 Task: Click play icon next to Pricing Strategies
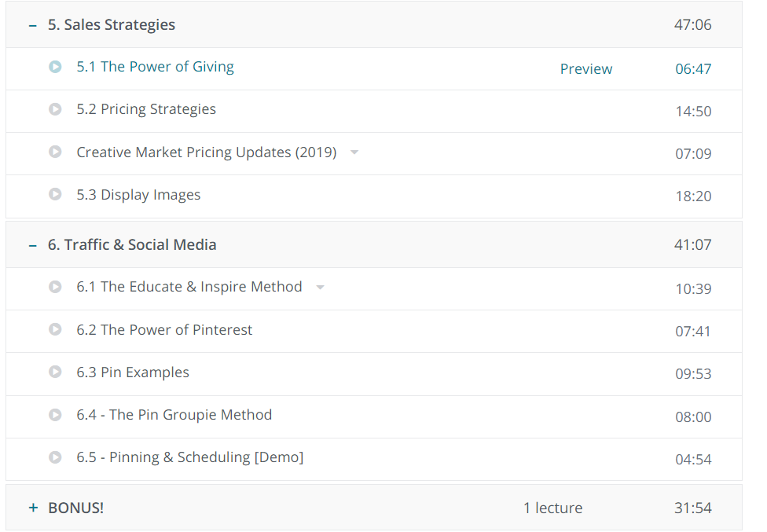pyautogui.click(x=55, y=110)
